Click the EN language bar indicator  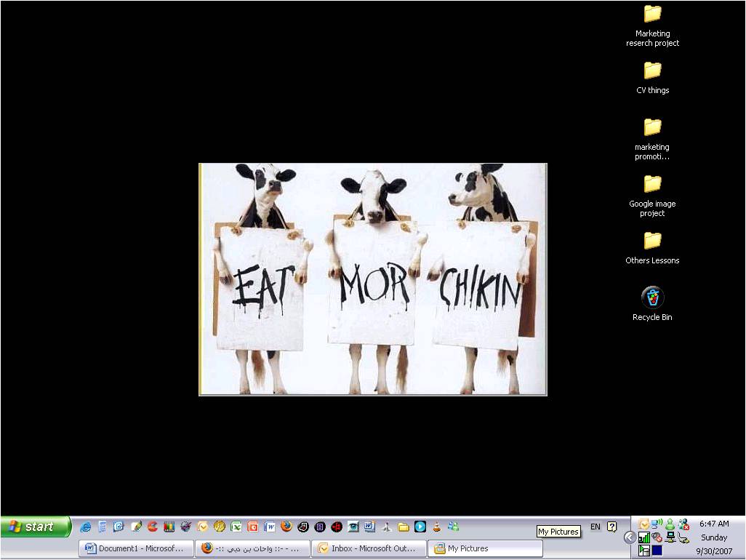tap(595, 527)
